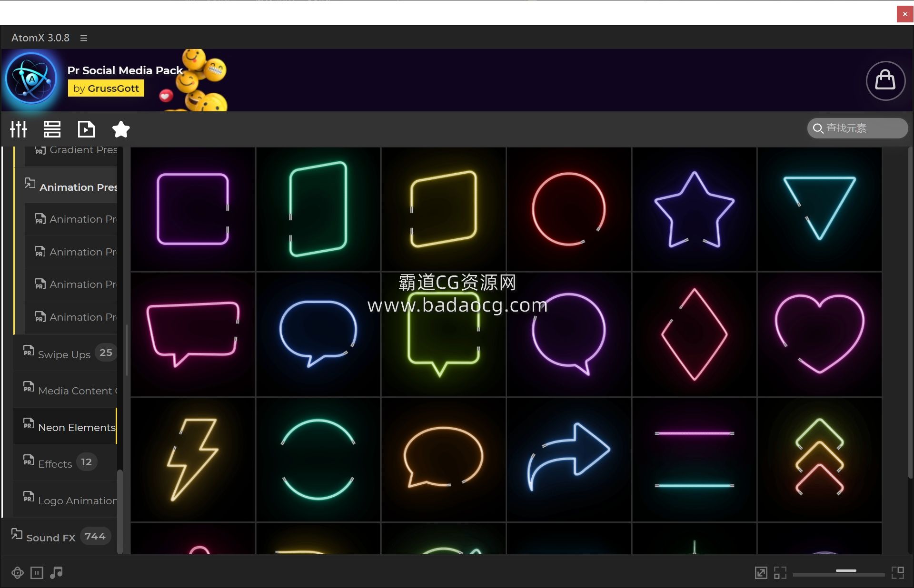Toggle the music note sound icon

(x=56, y=573)
